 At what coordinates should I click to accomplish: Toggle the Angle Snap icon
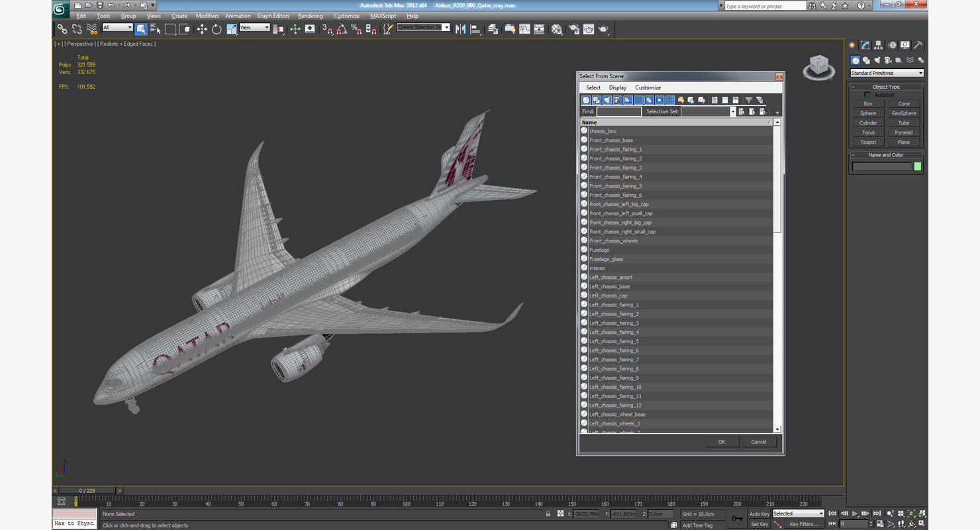point(342,29)
